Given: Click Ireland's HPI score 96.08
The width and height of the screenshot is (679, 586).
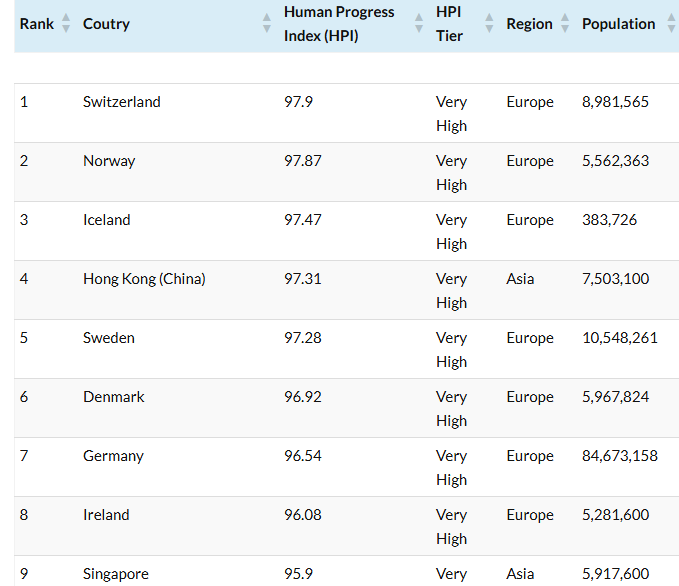Looking at the screenshot, I should (302, 515).
